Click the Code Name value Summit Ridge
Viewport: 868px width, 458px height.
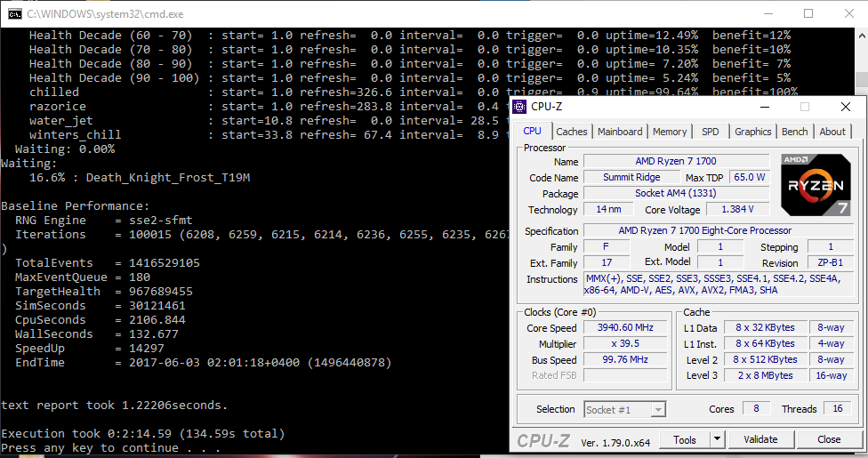pyautogui.click(x=631, y=177)
